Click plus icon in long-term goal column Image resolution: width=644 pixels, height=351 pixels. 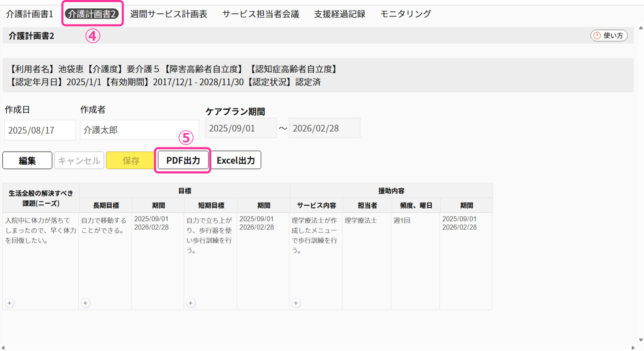coord(86,303)
